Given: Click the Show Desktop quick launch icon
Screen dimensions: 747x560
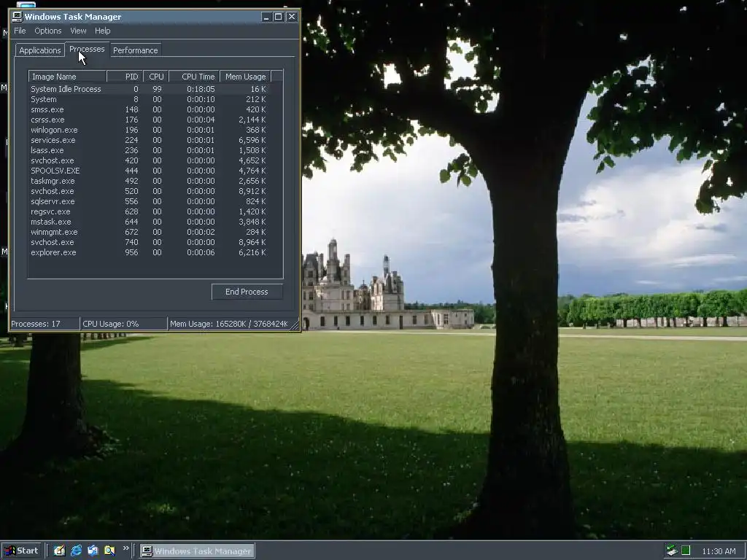Looking at the screenshot, I should click(59, 551).
